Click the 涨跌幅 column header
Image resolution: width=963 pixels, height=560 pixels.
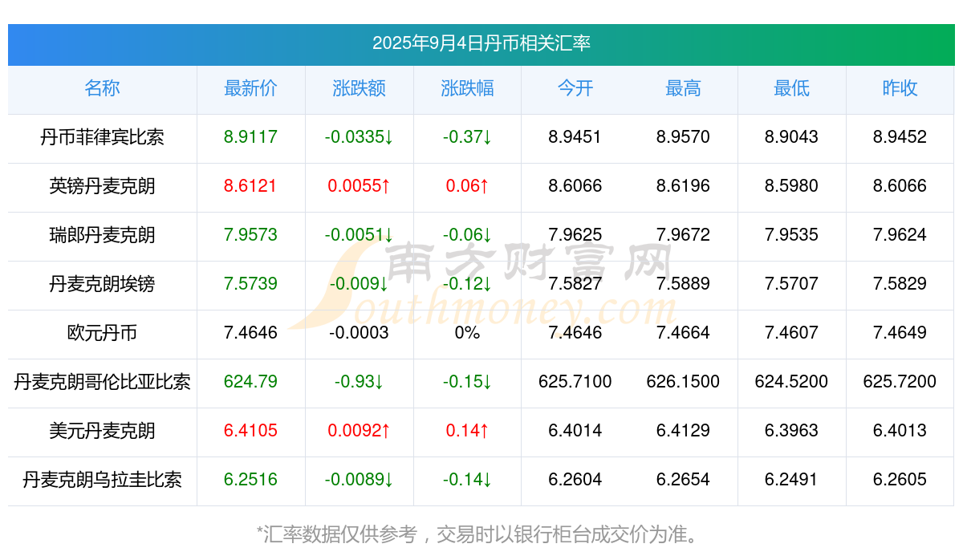pos(468,88)
